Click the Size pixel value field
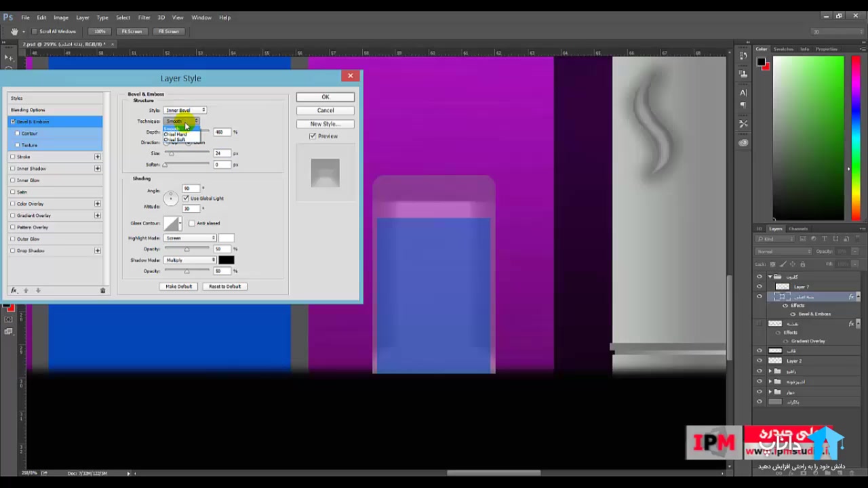The height and width of the screenshot is (488, 868). [x=222, y=153]
